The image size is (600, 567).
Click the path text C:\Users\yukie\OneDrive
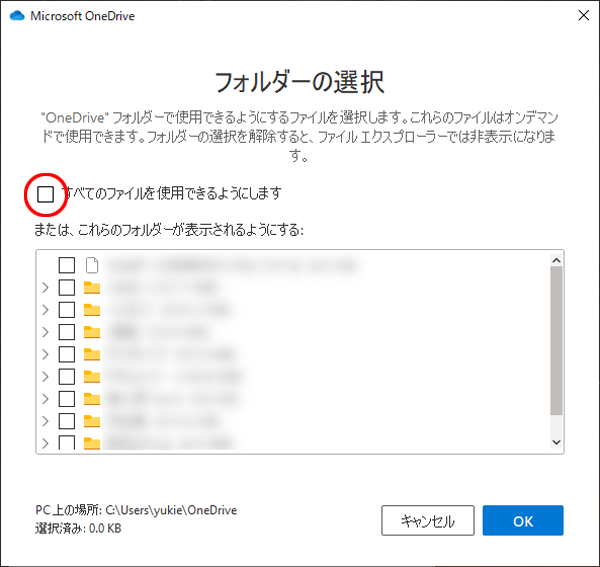coord(171,510)
